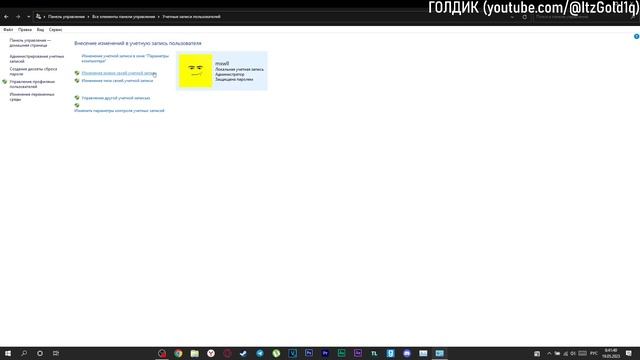Image resolution: width=640 pixels, height=360 pixels.
Task: Click 'Учетные записи пользователей' breadcrumb
Action: pos(191,17)
